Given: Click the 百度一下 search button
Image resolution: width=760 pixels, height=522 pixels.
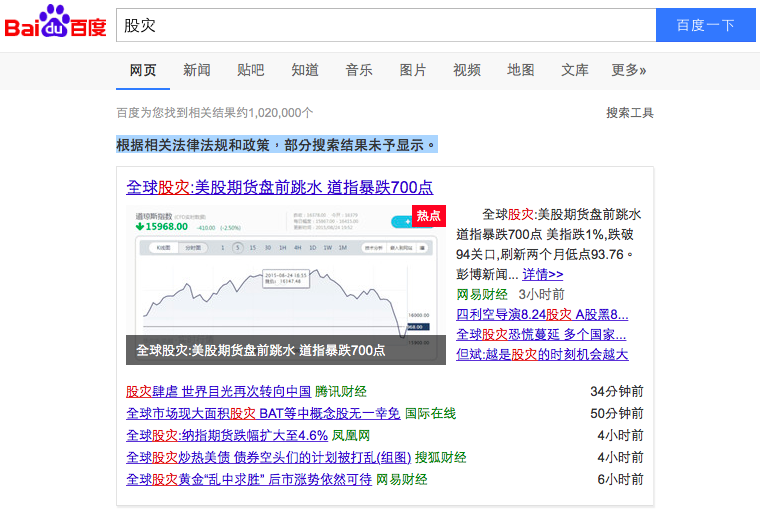Looking at the screenshot, I should (705, 25).
